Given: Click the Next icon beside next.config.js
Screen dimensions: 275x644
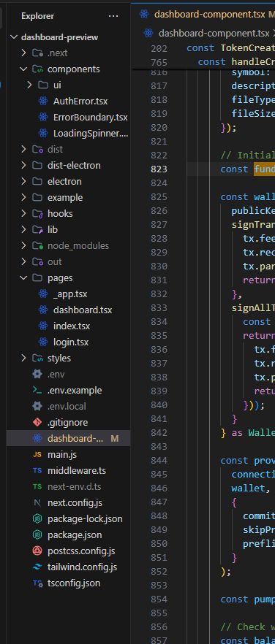Looking at the screenshot, I should pyautogui.click(x=37, y=502).
